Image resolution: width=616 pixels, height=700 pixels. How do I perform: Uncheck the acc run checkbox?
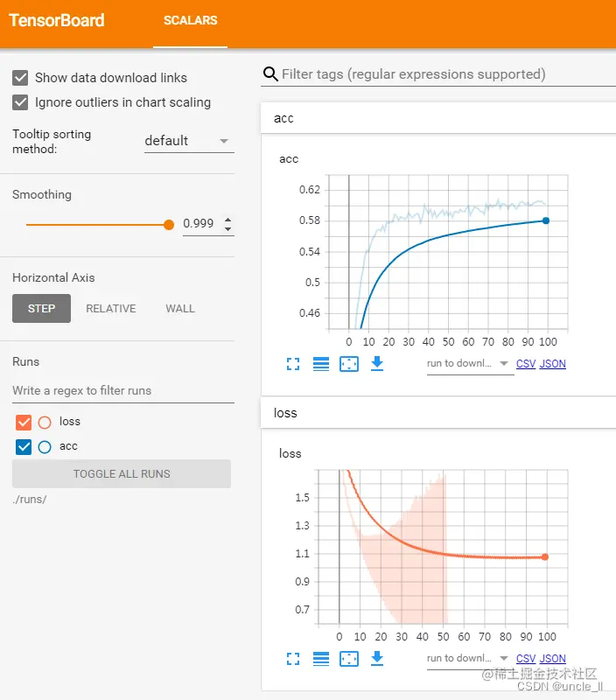pyautogui.click(x=24, y=446)
